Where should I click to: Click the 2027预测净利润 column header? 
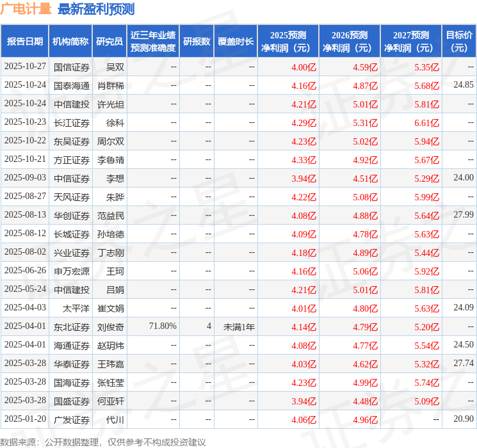coord(411,41)
